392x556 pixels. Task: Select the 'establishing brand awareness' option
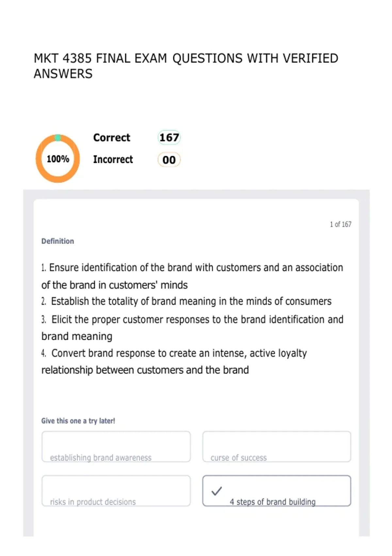click(116, 446)
